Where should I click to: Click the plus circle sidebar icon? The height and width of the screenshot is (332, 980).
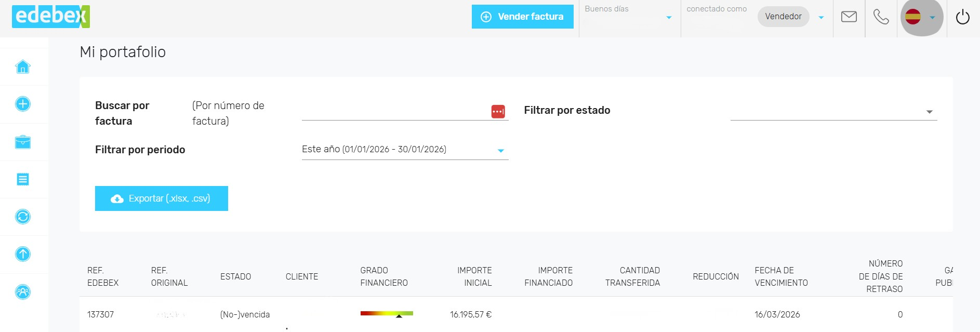click(23, 104)
